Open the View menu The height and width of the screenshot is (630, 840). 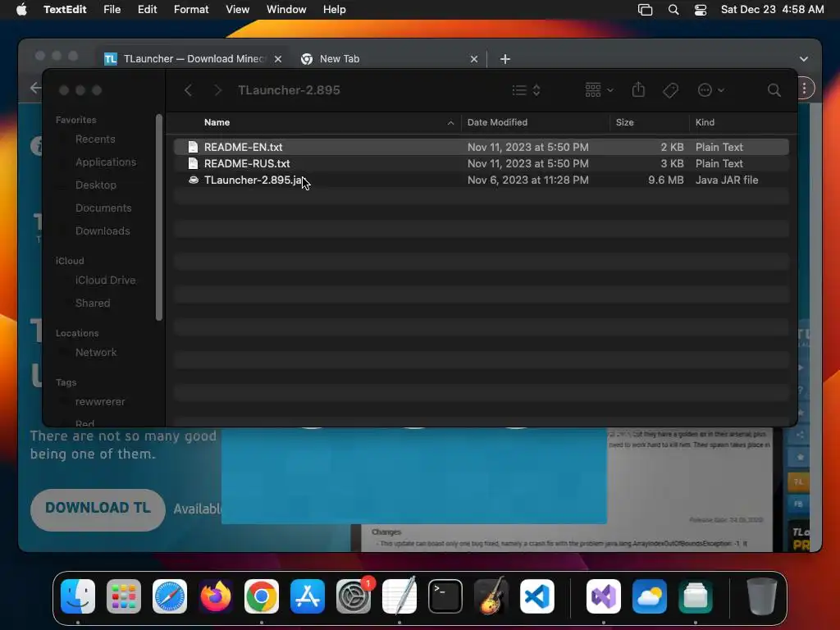pyautogui.click(x=237, y=10)
